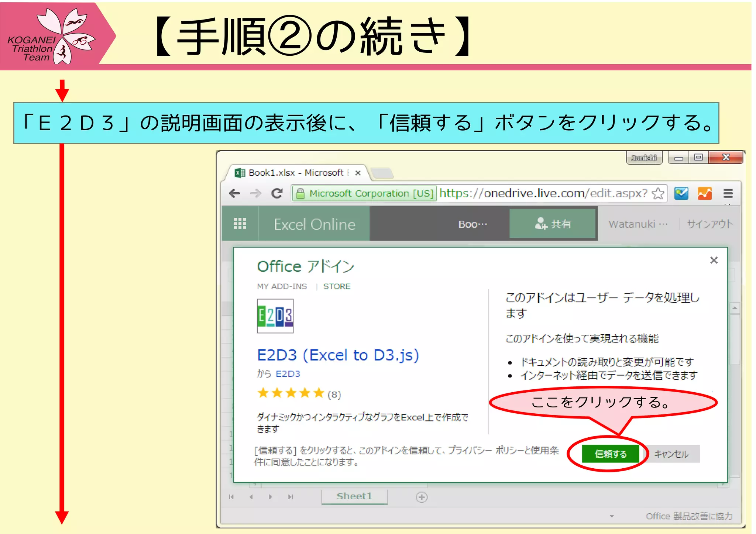Click the green padlock security icon

[x=300, y=193]
